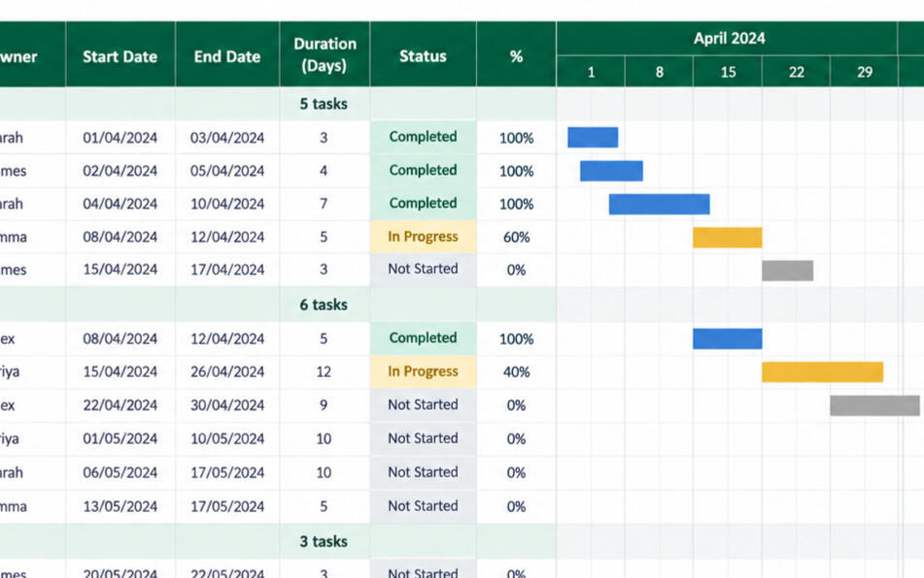
Task: Click the "5 tasks" group summary cell
Action: point(325,104)
